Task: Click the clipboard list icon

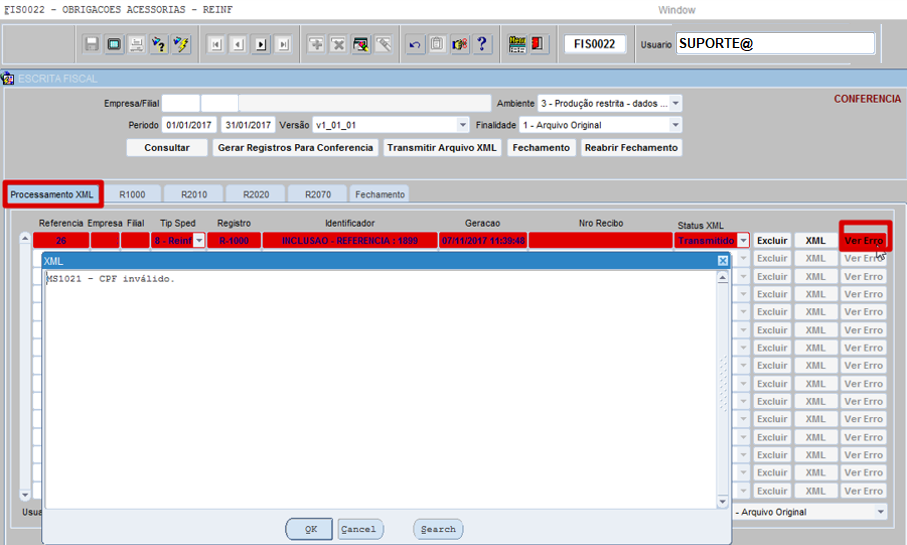Action: pyautogui.click(x=437, y=44)
